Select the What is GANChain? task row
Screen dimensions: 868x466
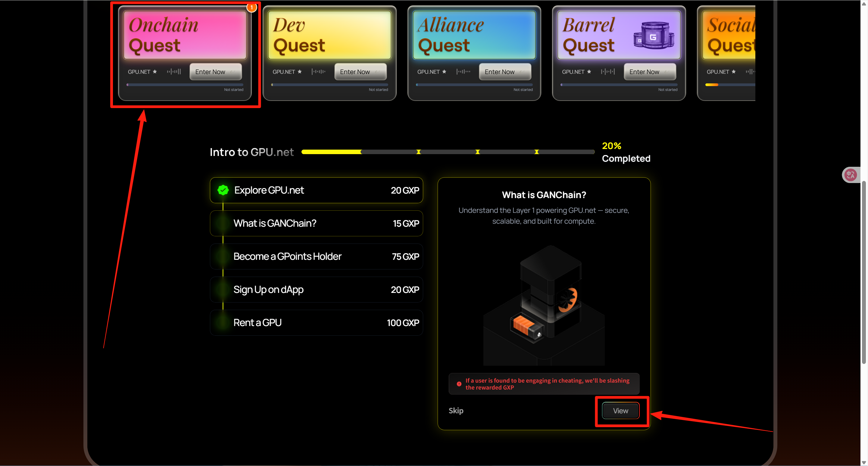tap(317, 223)
